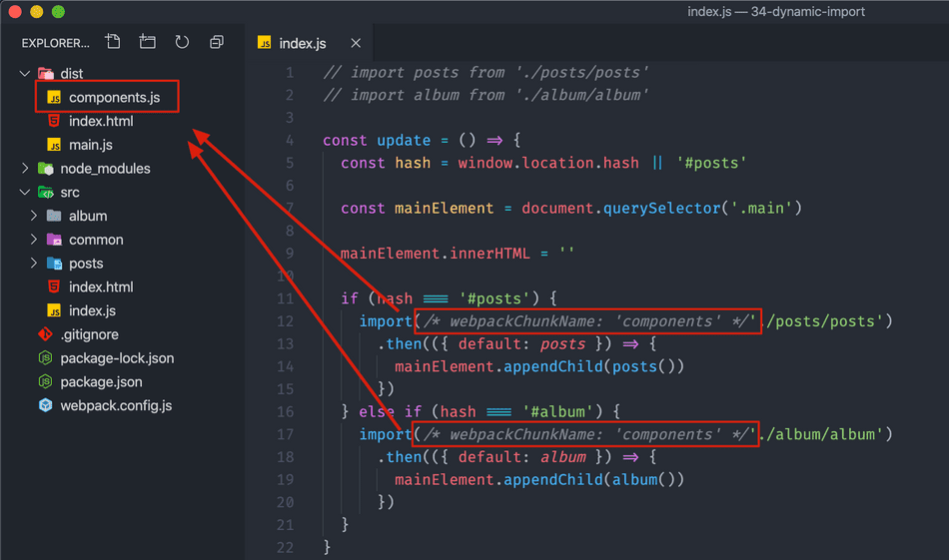This screenshot has height=560, width=949.
Task: Click the green macOS maximize button
Action: click(58, 12)
